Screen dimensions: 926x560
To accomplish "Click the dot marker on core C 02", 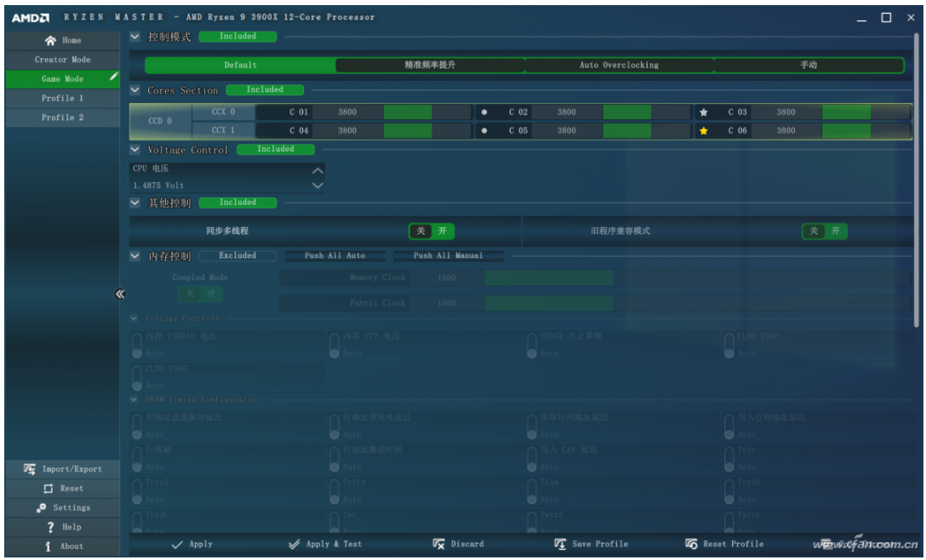I will (484, 111).
